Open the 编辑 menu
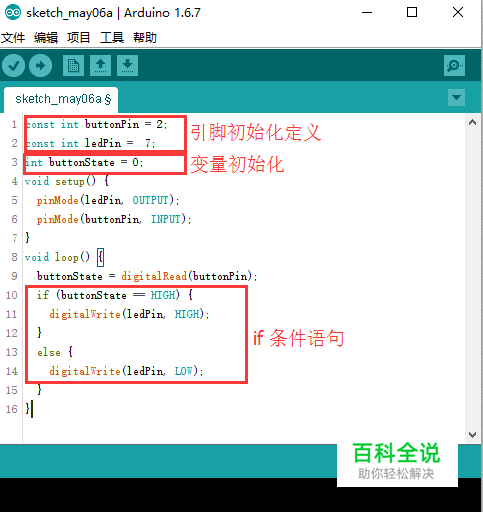Screen dimensions: 483x512 click(x=46, y=38)
